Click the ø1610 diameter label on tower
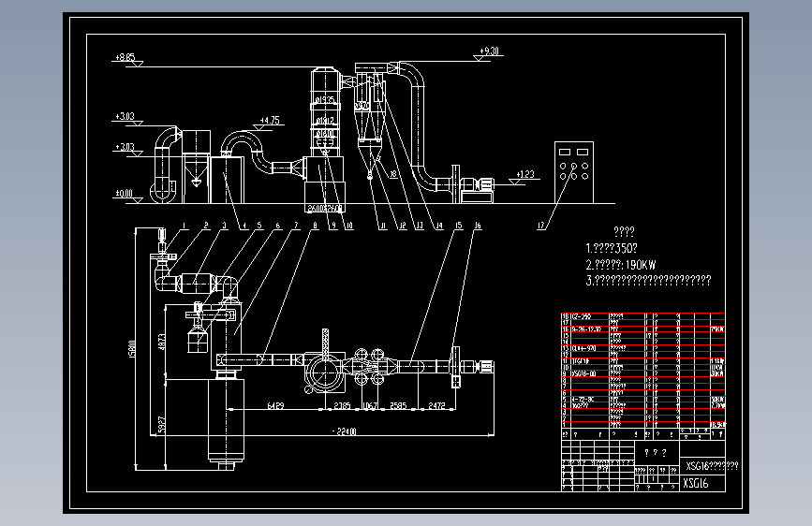The height and width of the screenshot is (526, 812). [x=325, y=134]
